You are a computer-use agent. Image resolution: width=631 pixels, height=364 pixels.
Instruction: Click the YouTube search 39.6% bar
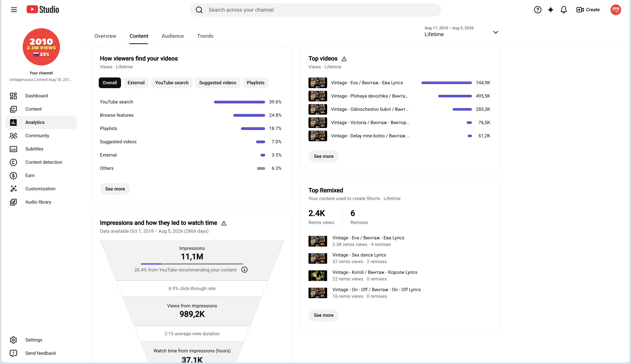click(239, 102)
